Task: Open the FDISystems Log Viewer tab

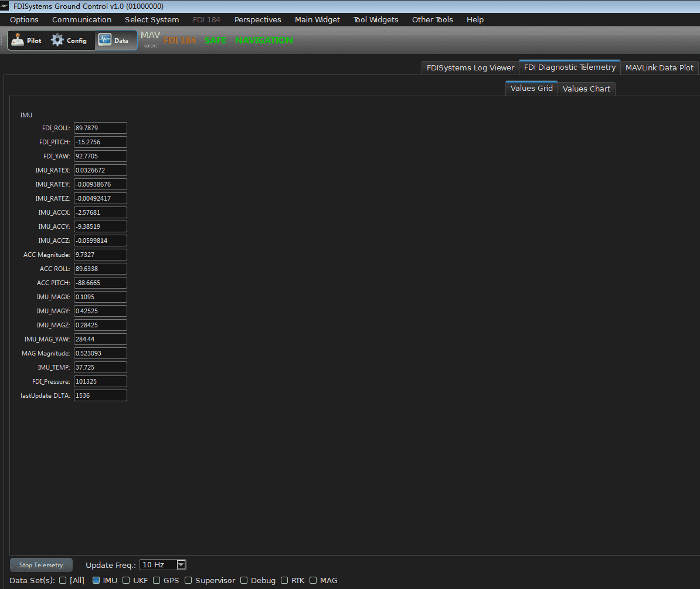Action: click(x=470, y=67)
